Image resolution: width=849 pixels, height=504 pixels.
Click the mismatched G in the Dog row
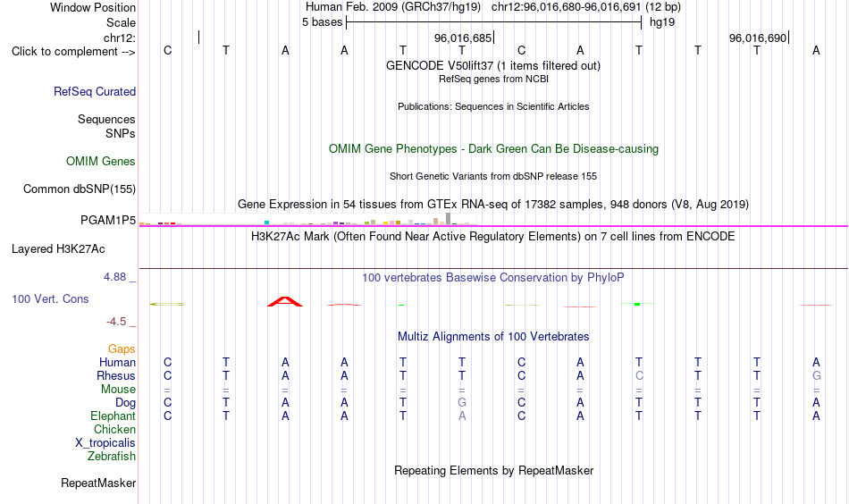[x=462, y=403]
